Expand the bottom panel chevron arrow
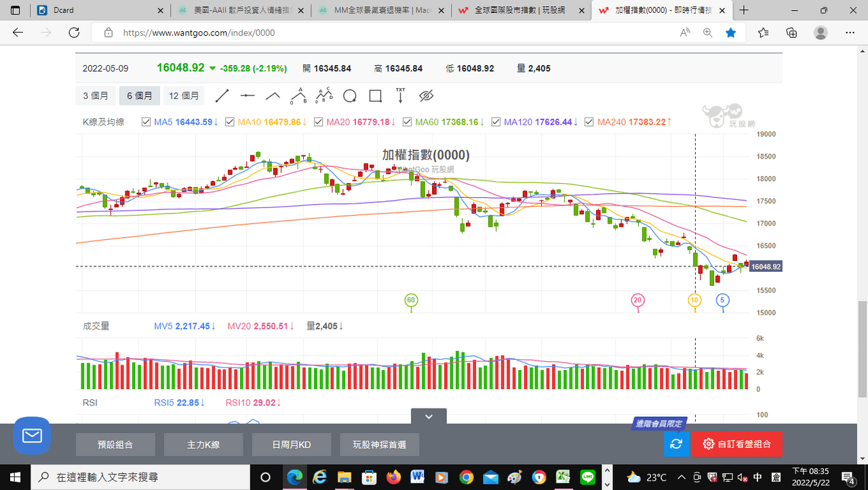 click(x=429, y=417)
